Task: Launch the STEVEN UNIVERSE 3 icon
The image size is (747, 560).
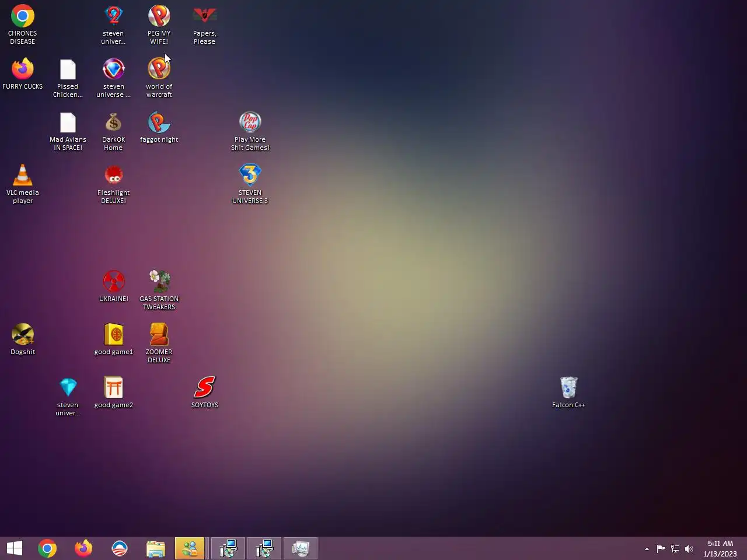Action: tap(250, 184)
